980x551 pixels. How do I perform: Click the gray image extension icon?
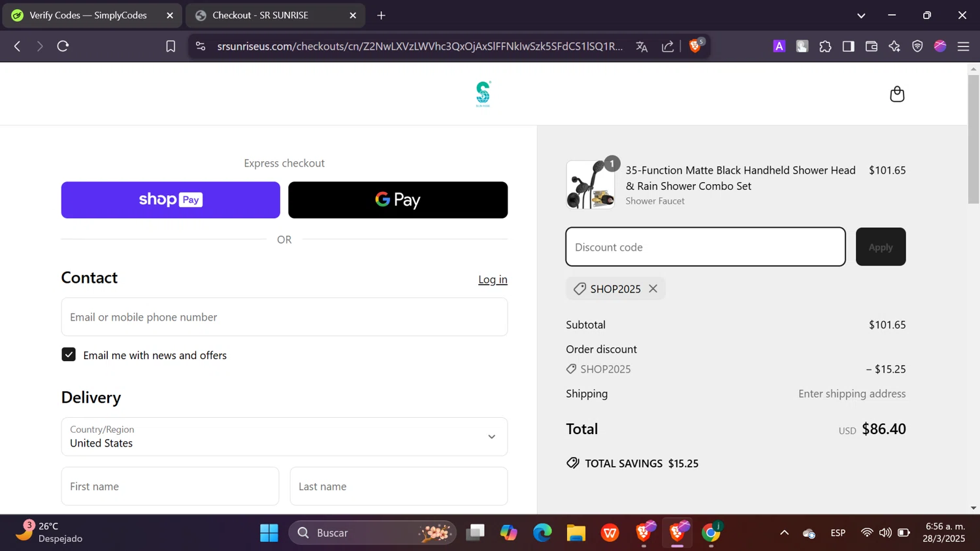click(x=802, y=46)
